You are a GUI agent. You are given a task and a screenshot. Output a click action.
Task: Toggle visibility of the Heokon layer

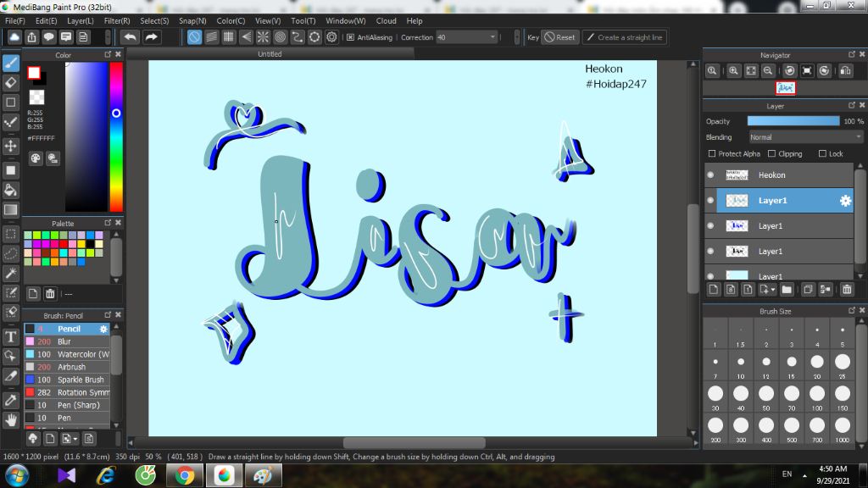click(x=710, y=175)
